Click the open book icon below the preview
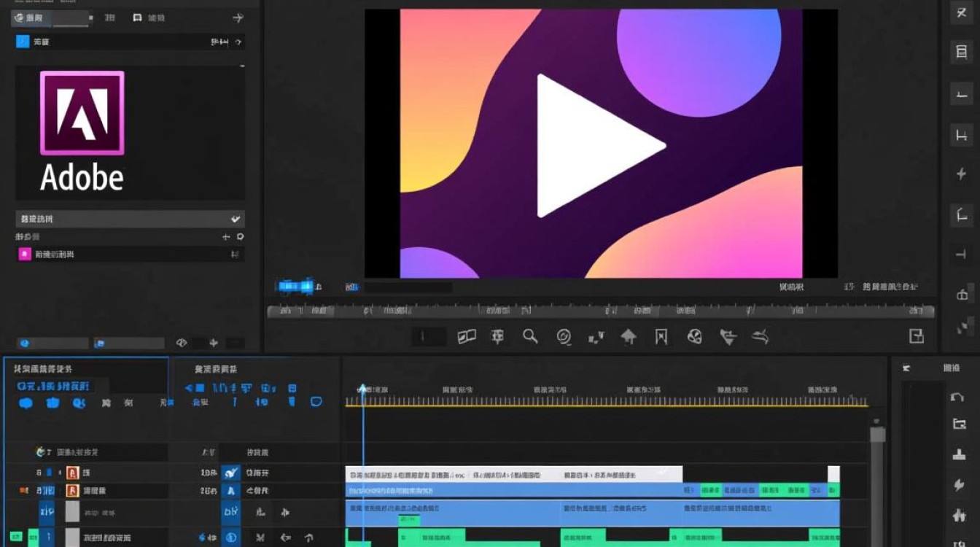Viewport: 980px width, 547px height. tap(467, 336)
